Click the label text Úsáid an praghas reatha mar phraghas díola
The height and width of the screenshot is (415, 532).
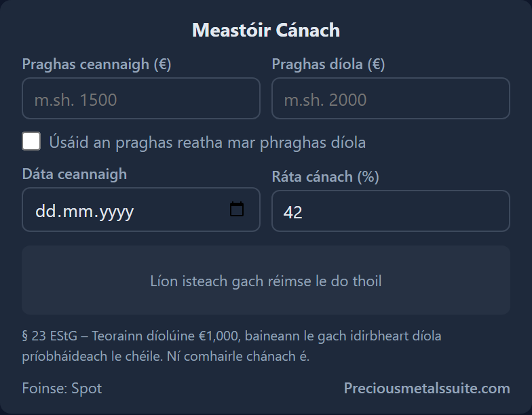208,142
